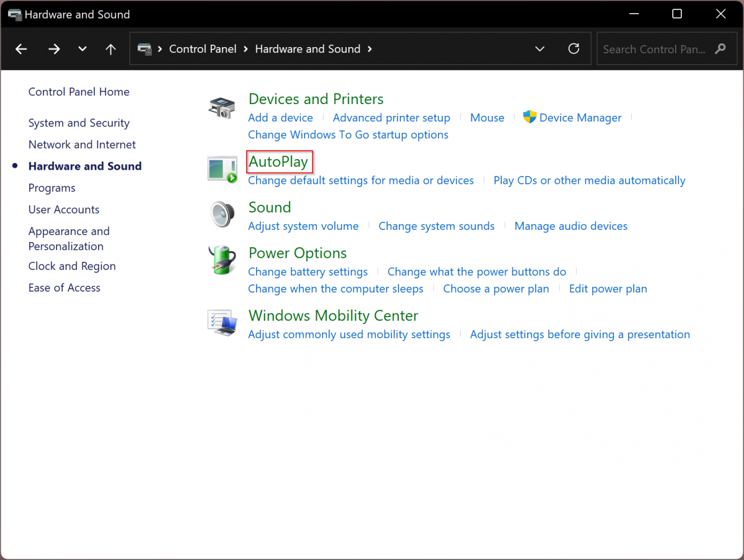Click Adjust settings before giving a presentation

click(x=580, y=335)
